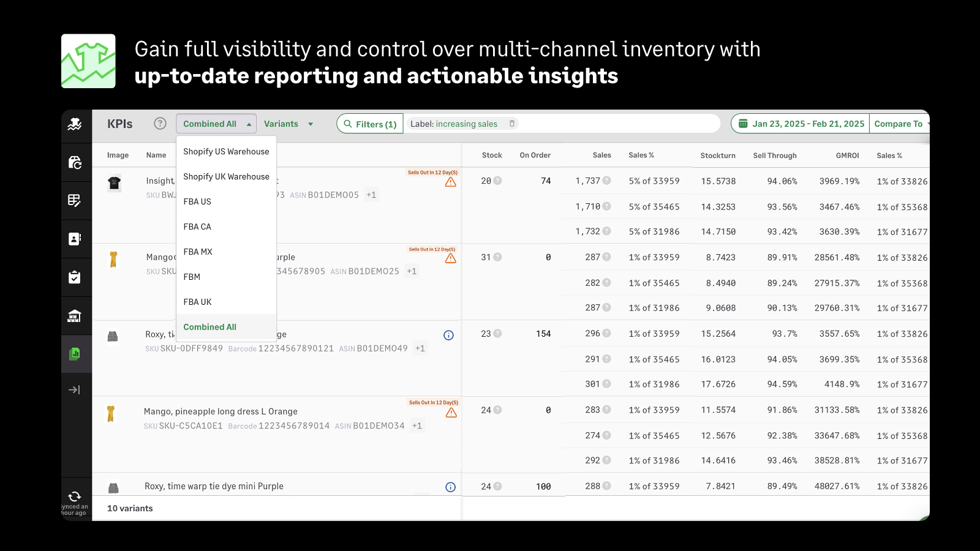
Task: Select 'FBA CA' in the warehouse list
Action: [x=197, y=227]
